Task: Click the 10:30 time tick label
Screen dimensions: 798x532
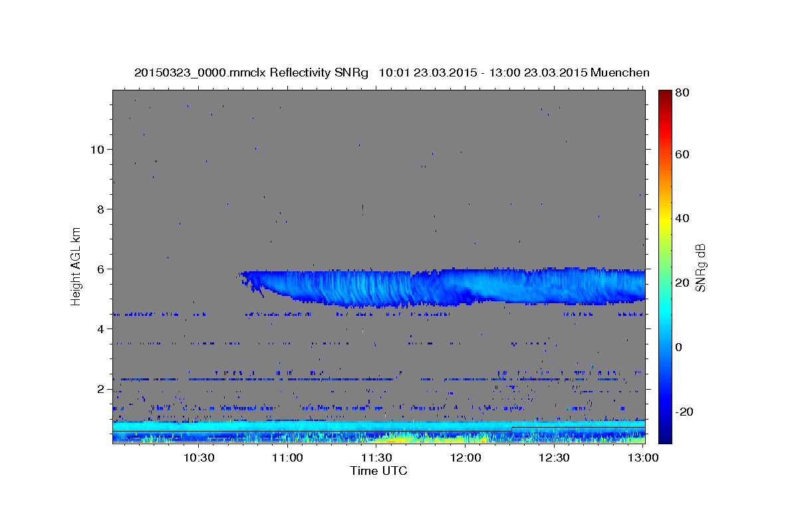Action: 199,458
